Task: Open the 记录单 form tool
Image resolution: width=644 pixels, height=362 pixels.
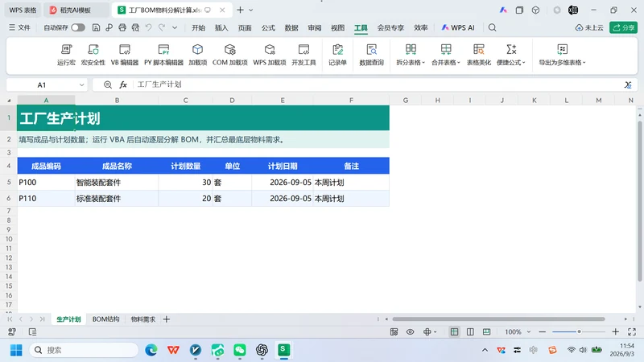Action: [x=337, y=55]
